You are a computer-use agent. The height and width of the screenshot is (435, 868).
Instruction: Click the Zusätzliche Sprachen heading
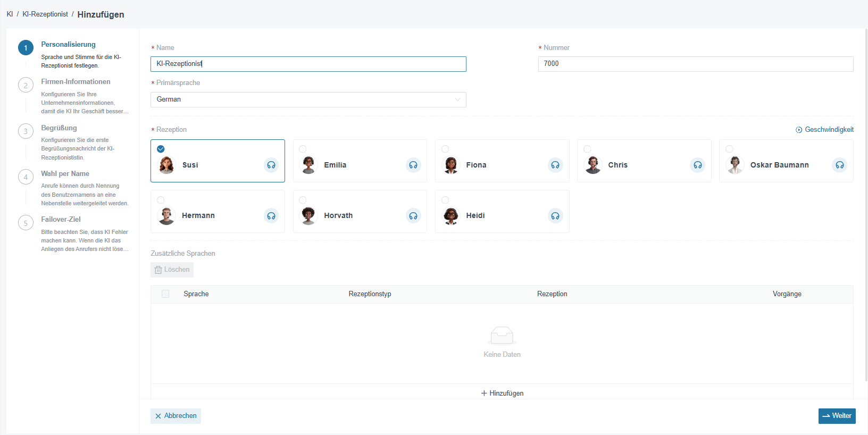click(x=183, y=254)
